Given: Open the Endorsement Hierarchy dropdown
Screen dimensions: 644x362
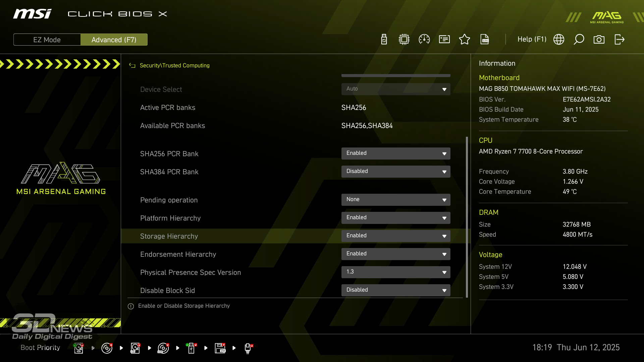Looking at the screenshot, I should point(396,254).
